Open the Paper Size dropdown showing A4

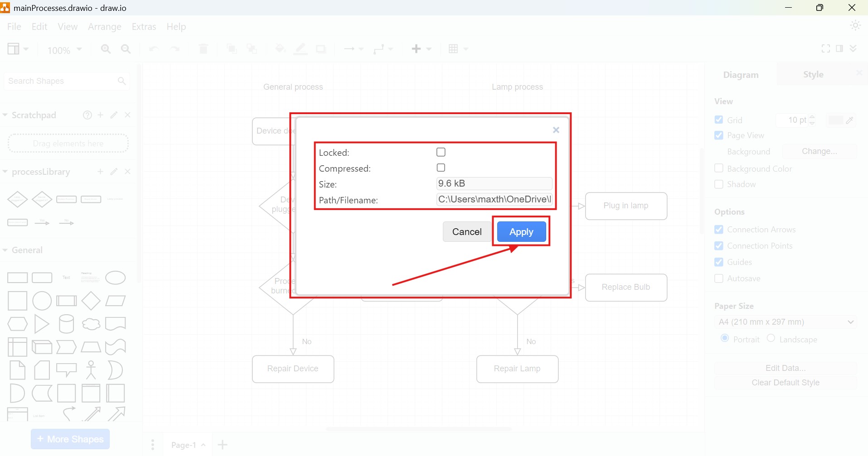[785, 322]
